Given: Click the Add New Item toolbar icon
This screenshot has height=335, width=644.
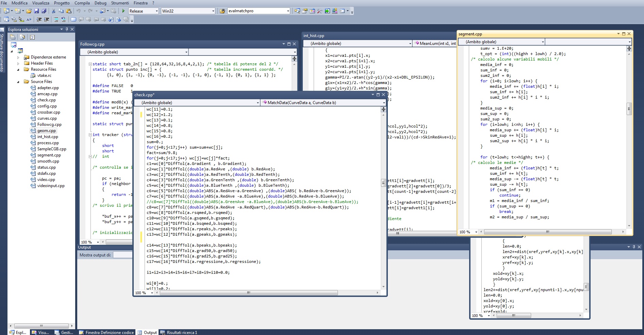Looking at the screenshot, I should click(17, 11).
